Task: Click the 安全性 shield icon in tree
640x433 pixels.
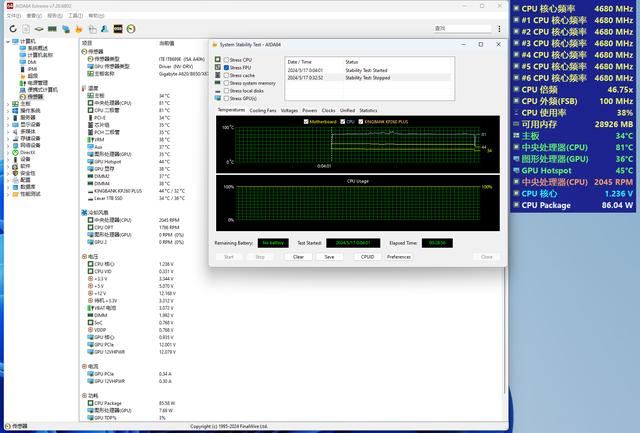Action: [x=15, y=173]
